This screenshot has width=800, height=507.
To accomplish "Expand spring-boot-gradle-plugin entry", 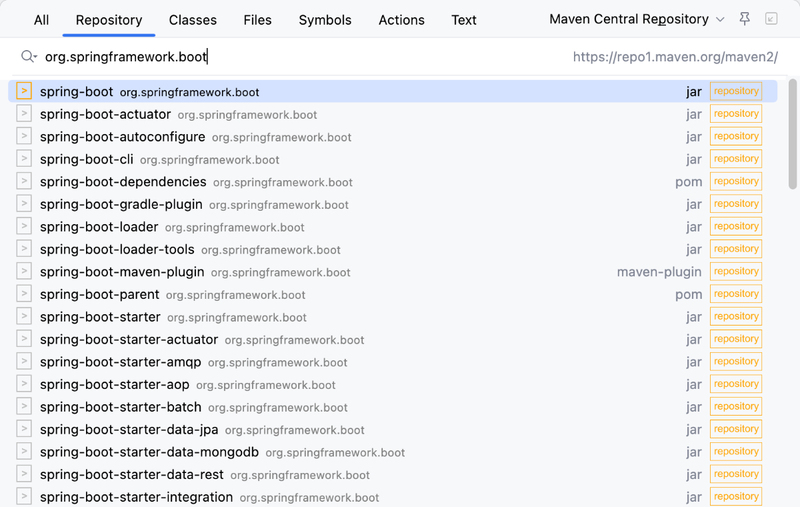I will pos(24,203).
